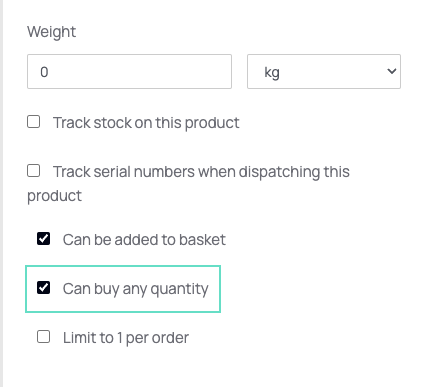Click the chevron arrow on unit selector

392,71
